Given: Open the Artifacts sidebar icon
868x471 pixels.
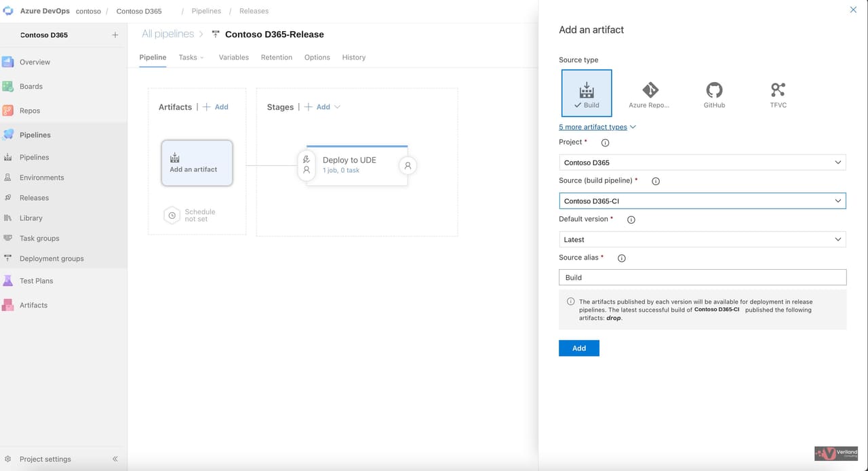Looking at the screenshot, I should click(8, 305).
